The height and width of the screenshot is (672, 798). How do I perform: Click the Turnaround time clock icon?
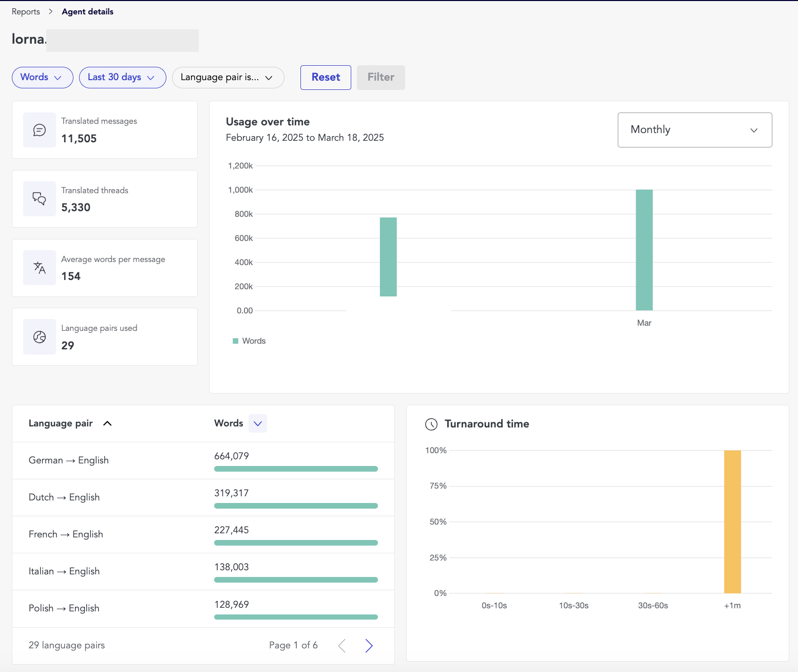click(431, 424)
